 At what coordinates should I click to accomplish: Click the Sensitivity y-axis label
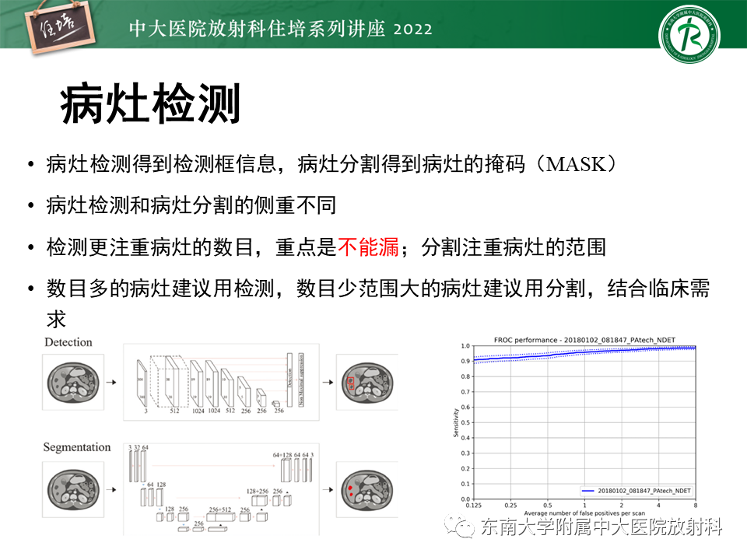click(x=456, y=422)
